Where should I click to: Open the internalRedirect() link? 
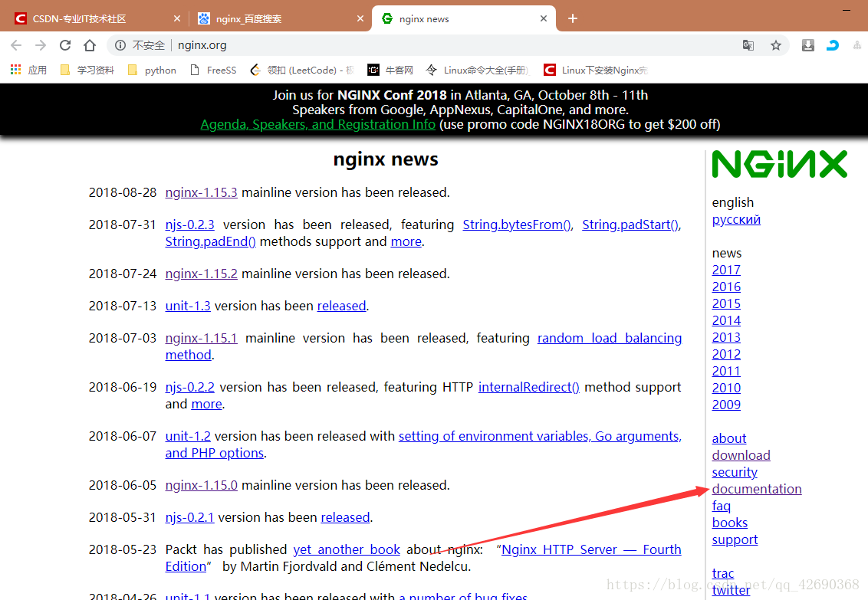[528, 387]
